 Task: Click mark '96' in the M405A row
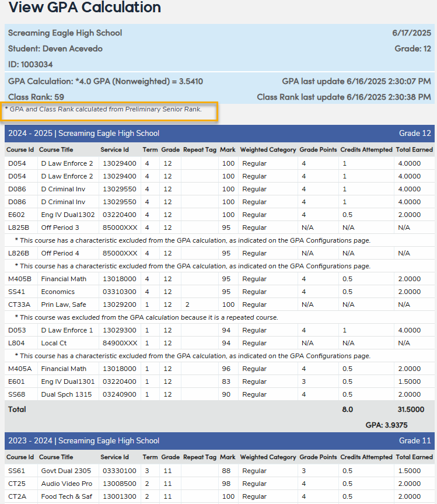[x=226, y=369]
